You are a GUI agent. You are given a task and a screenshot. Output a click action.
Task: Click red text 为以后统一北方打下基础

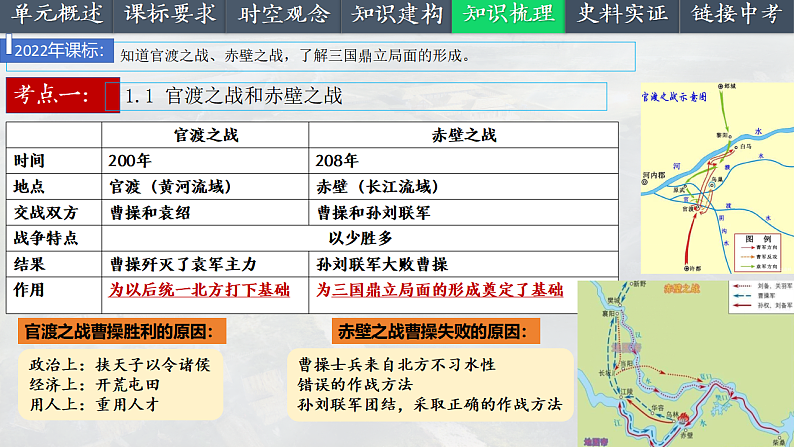[x=199, y=290]
